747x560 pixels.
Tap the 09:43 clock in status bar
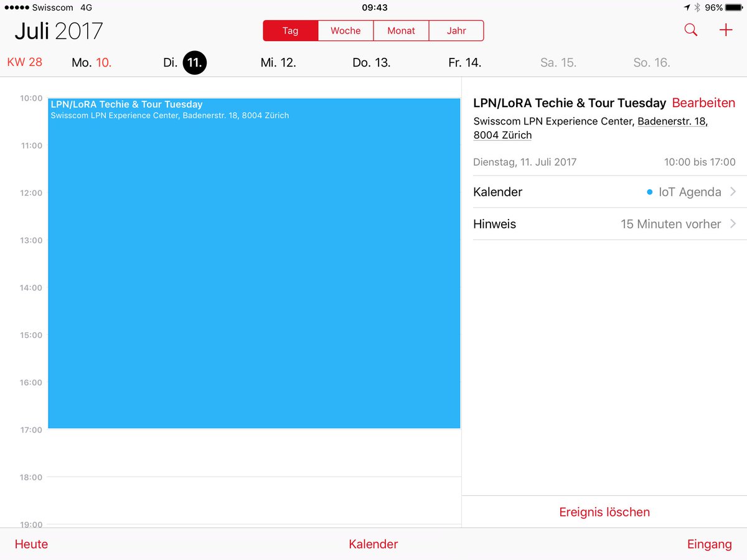tap(374, 7)
